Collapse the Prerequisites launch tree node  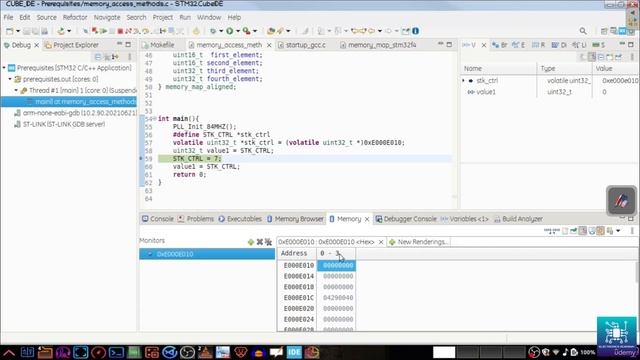(x=4, y=68)
